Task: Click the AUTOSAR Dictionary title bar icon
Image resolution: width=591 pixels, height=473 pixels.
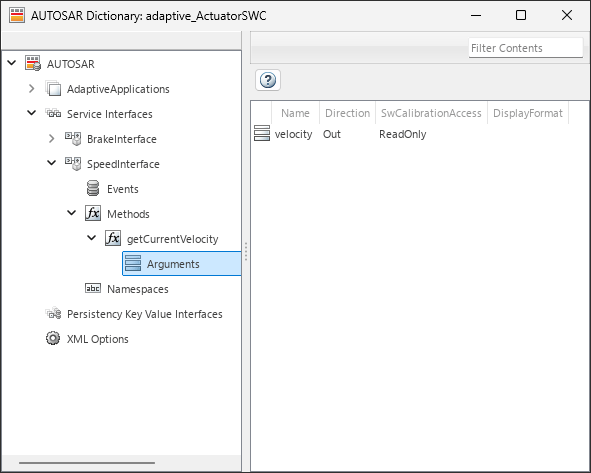Action: tap(17, 15)
